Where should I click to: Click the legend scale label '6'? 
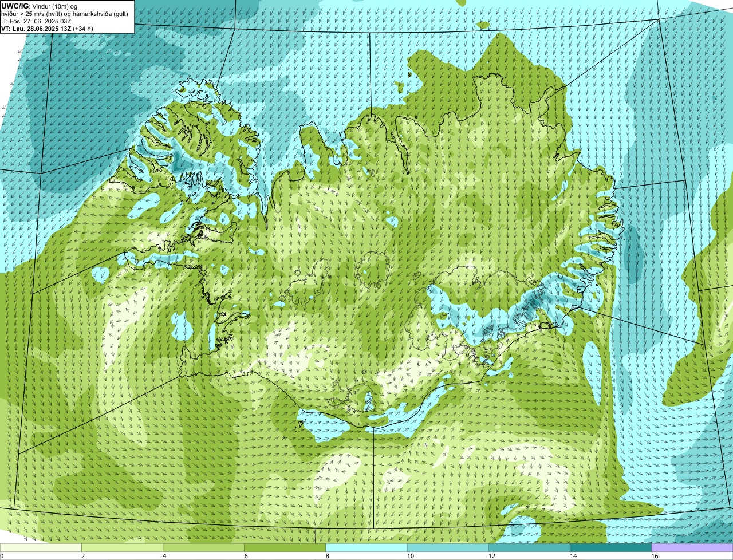pos(246,556)
